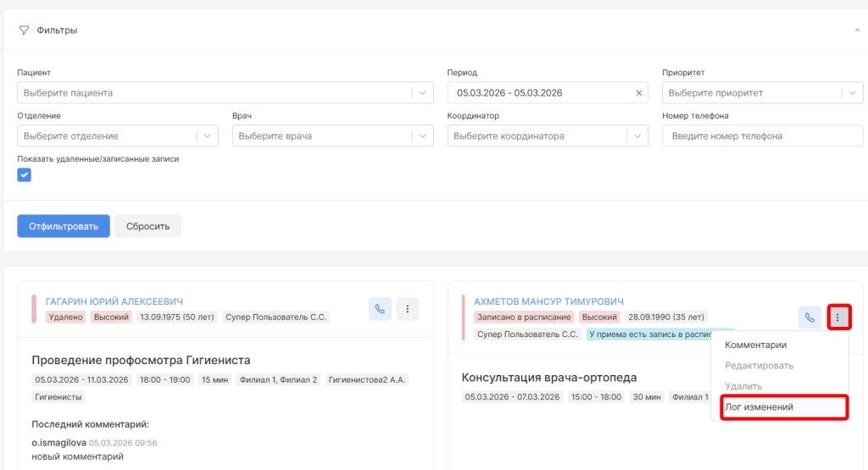Open three-dot menu on Gagarin's card
Screen dimensions: 868x470
(408, 309)
